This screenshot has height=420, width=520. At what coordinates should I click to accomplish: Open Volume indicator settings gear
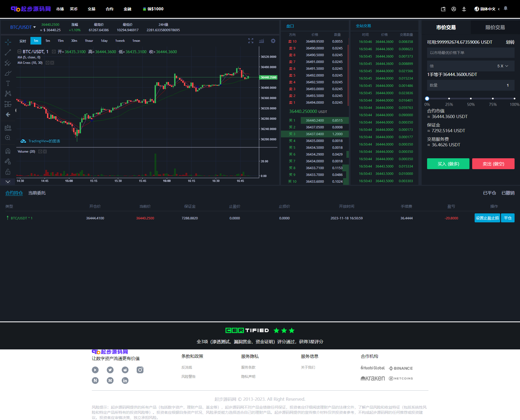coord(40,151)
